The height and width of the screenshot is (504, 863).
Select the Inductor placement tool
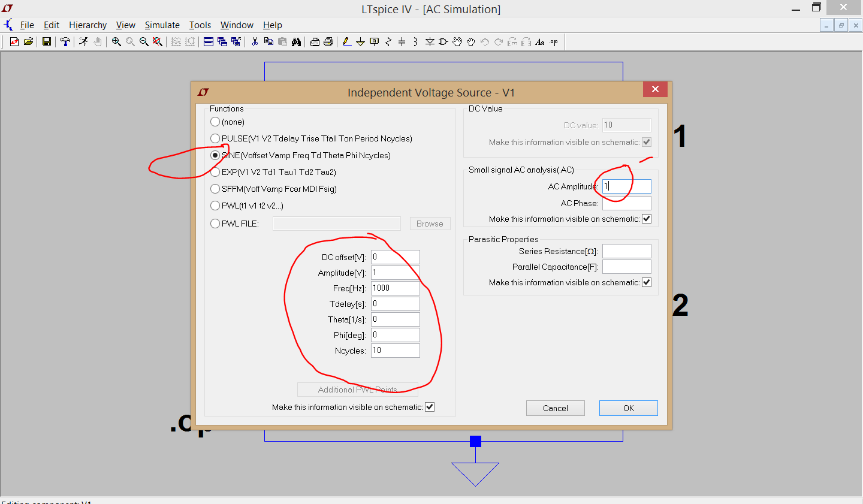point(415,42)
